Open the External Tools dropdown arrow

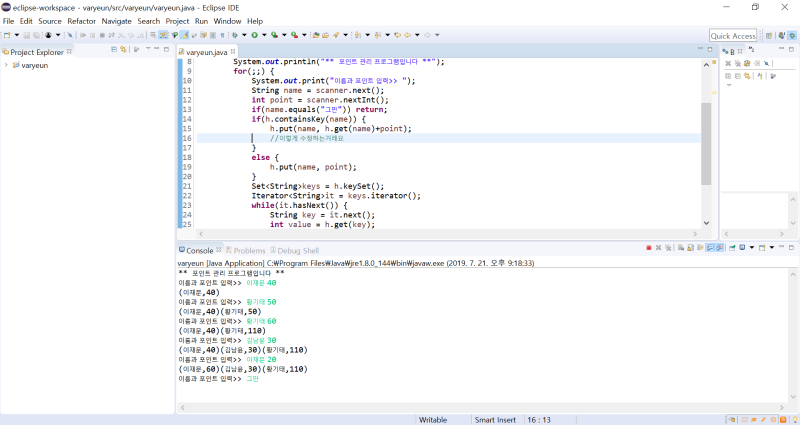click(x=304, y=35)
